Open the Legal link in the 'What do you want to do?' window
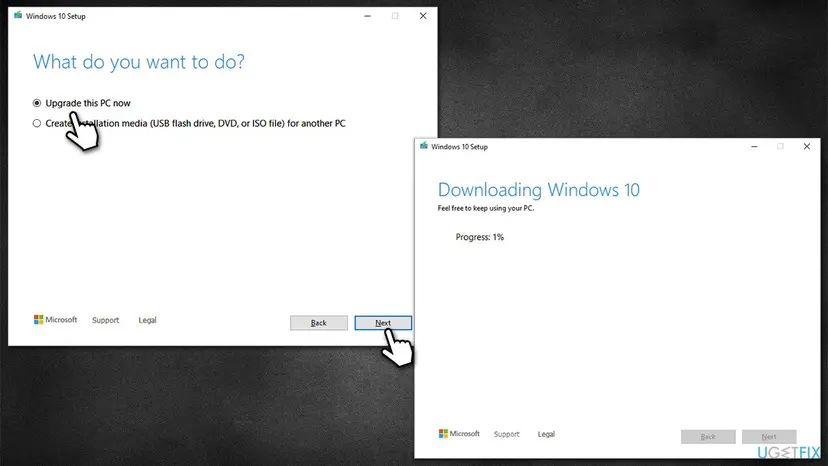Image resolution: width=828 pixels, height=466 pixels. [147, 320]
